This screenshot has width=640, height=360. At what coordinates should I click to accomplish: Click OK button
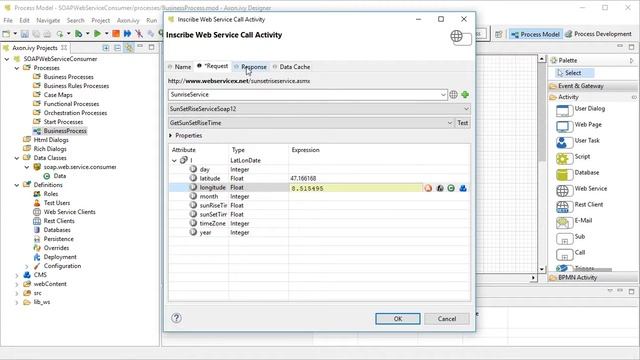(398, 319)
